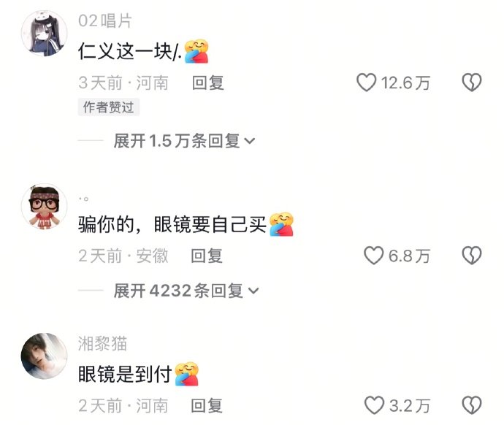
Task: Click hugging emoji after 眼镜要自己买
Action: 281,224
